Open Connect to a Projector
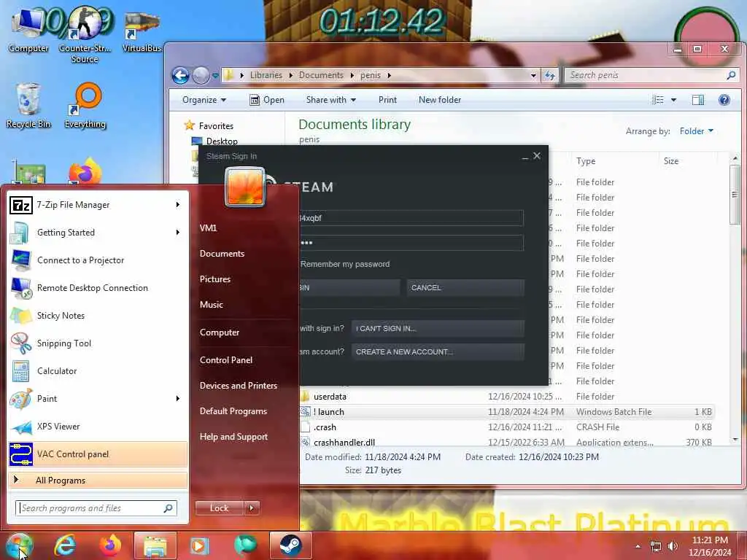This screenshot has width=747, height=560. pyautogui.click(x=98, y=260)
